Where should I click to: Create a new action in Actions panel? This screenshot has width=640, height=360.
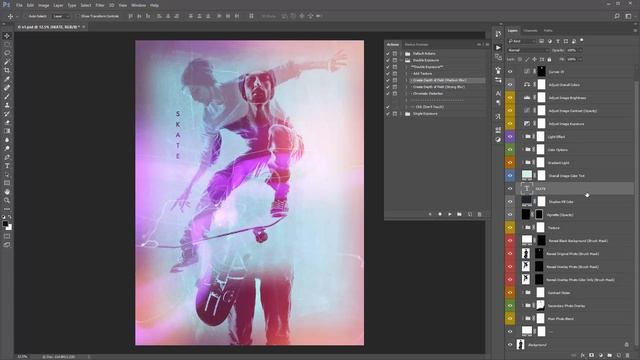[x=470, y=214]
